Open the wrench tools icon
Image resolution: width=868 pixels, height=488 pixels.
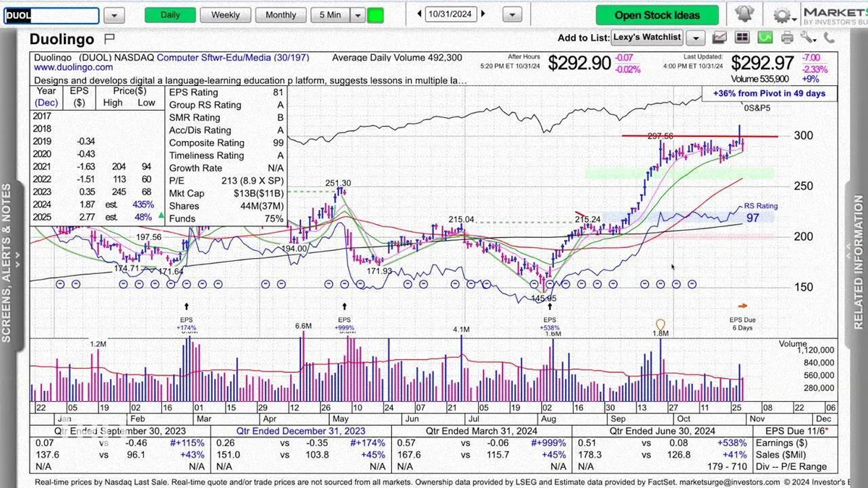pos(807,37)
